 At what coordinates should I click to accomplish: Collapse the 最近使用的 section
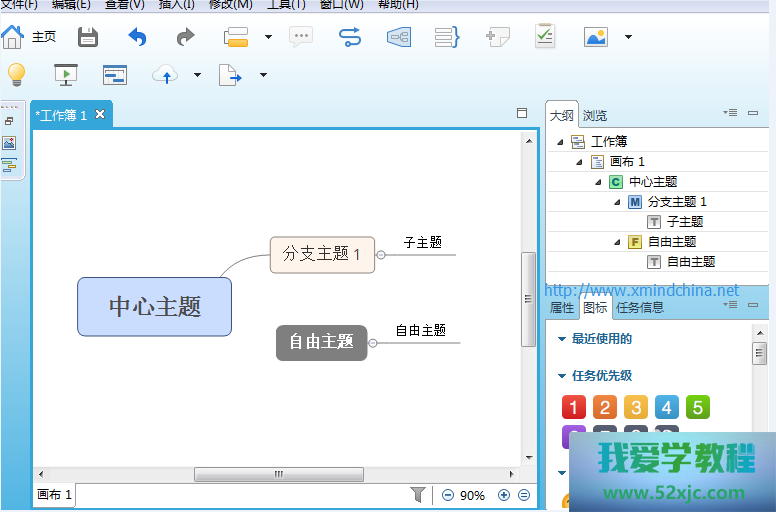point(562,339)
